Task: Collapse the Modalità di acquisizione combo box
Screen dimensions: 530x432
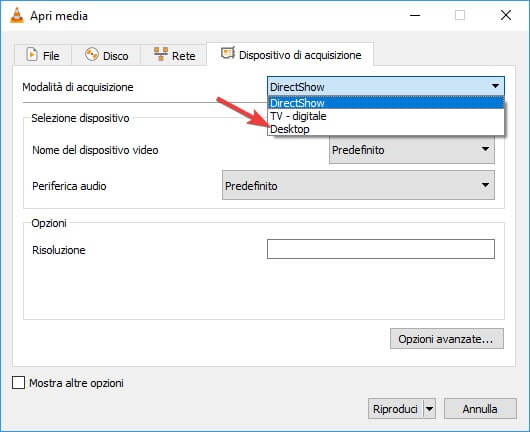Action: (x=386, y=87)
